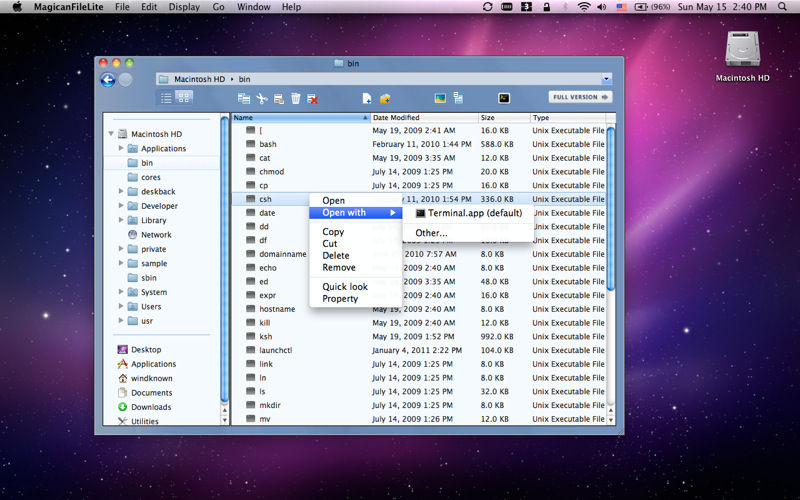
Task: Click the bin segment in path bar
Action: [x=244, y=79]
